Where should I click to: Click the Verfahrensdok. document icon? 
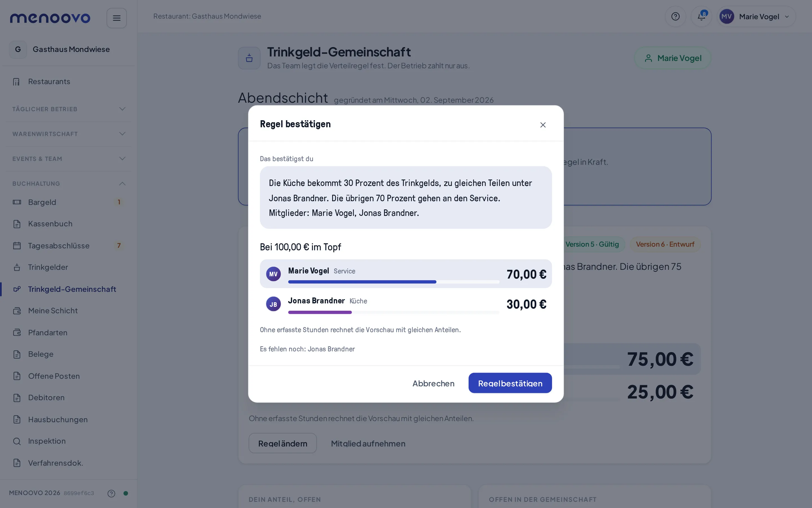point(17,463)
